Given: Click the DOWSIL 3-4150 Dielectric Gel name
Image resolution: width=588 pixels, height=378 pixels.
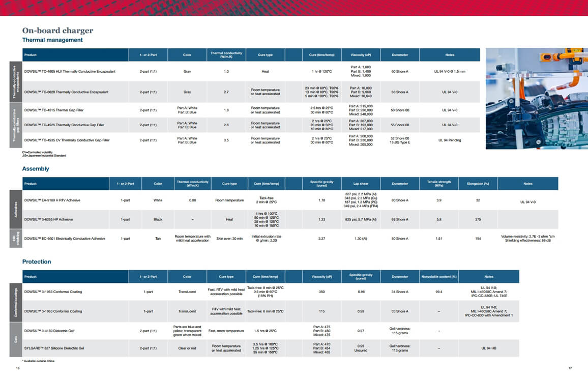Looking at the screenshot, I should 49,331.
